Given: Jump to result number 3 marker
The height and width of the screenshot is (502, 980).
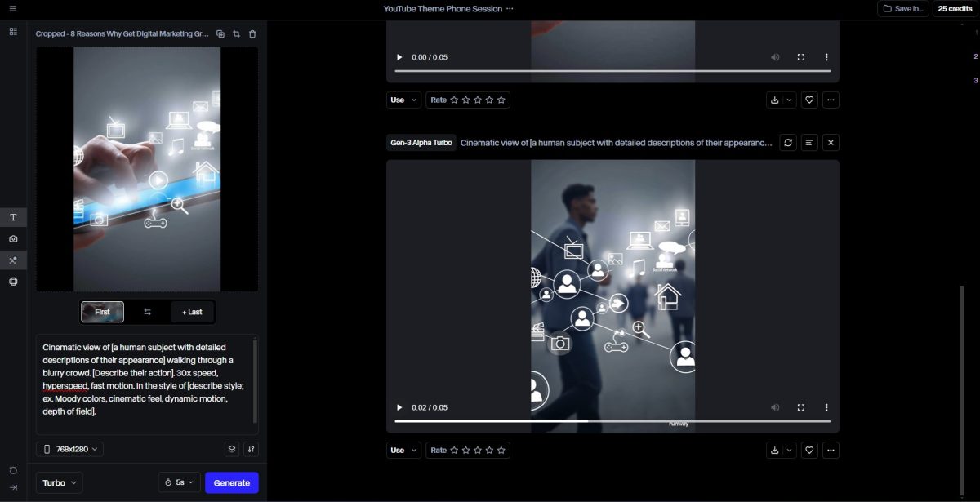Looking at the screenshot, I should tap(975, 80).
